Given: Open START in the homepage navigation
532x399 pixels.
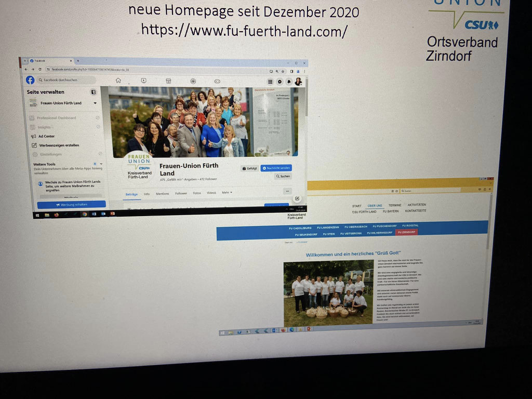Looking at the screenshot, I should coord(356,206).
